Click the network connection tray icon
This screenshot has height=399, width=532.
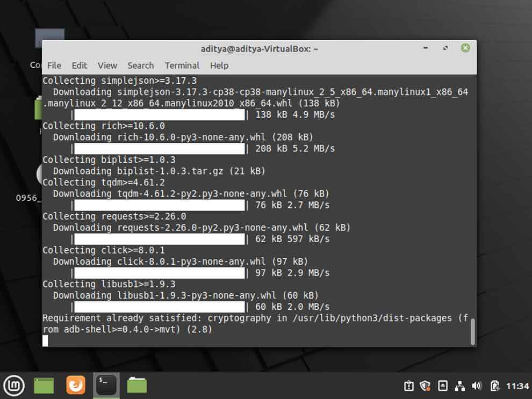(x=460, y=386)
